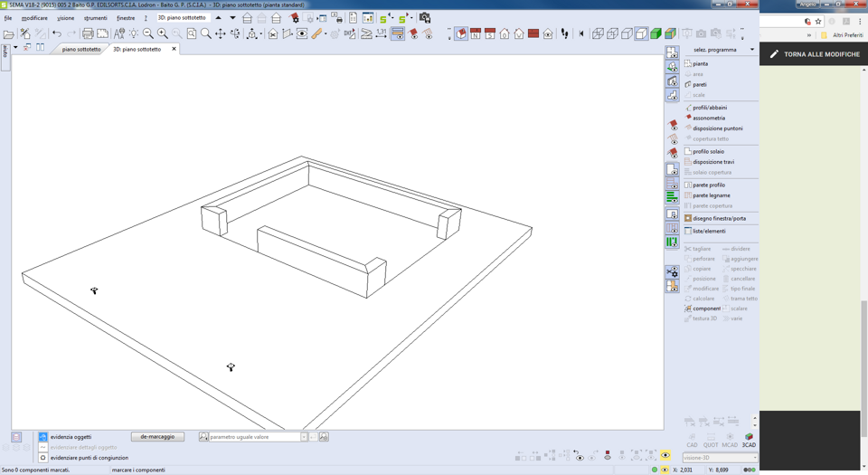
Task: Click the zoom in magnifier icon
Action: pyautogui.click(x=163, y=34)
